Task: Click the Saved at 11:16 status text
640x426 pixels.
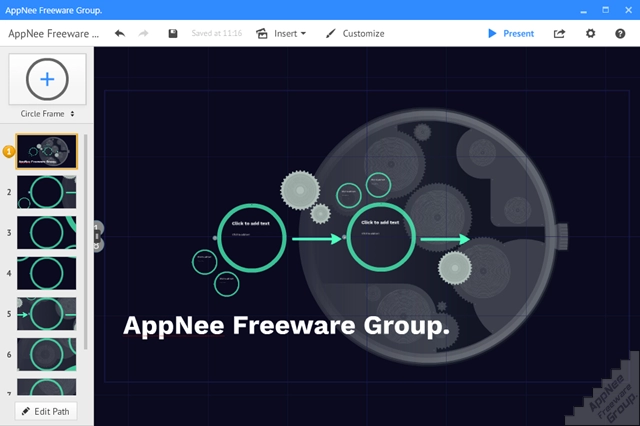Action: coord(217,33)
